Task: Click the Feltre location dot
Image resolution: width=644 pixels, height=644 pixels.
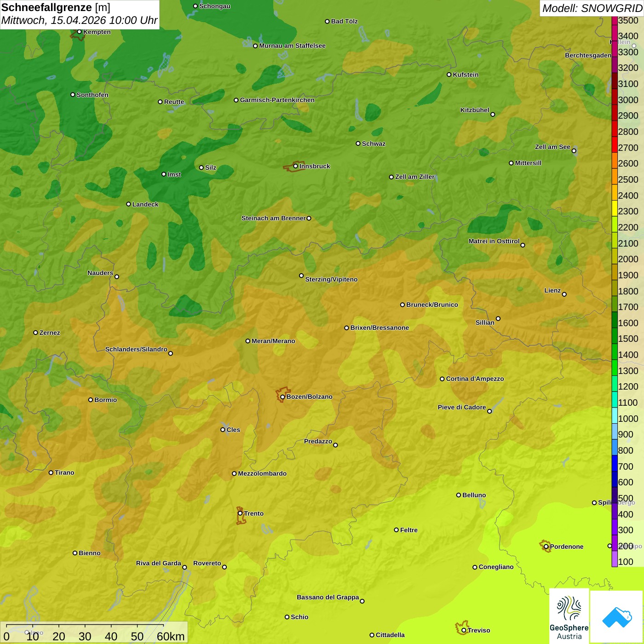Action: coord(396,530)
